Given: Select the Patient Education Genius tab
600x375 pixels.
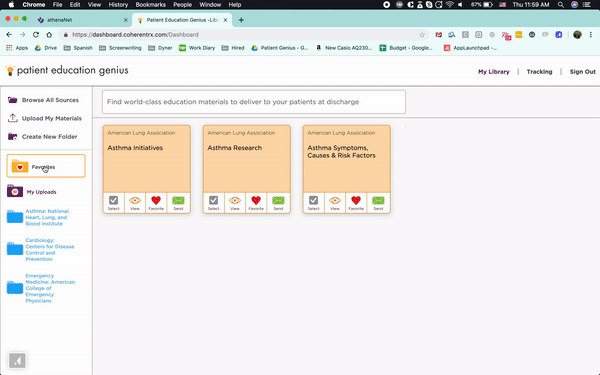Looking at the screenshot, I should (x=182, y=20).
